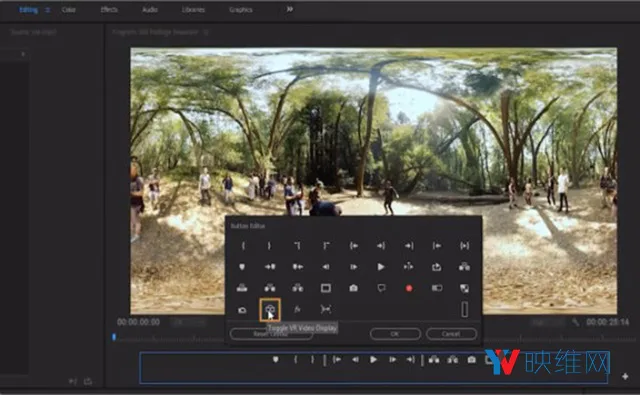Screen dimensions: 640x395
Task: Step back one frame on transport bar
Action: pyautogui.click(x=355, y=359)
